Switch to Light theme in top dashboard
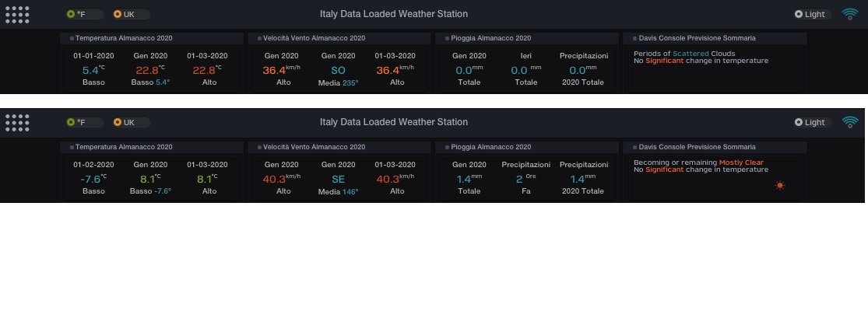The image size is (868, 311). point(810,14)
